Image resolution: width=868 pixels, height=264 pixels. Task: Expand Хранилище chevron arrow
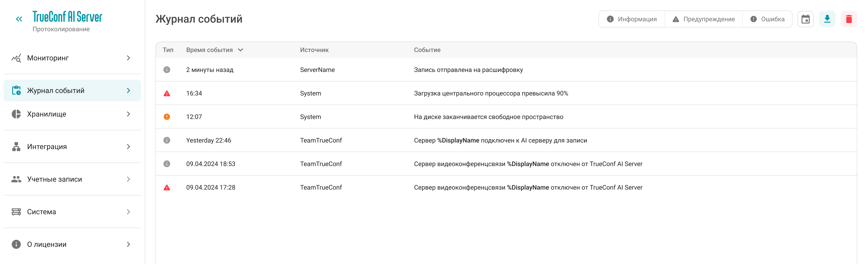(x=128, y=114)
